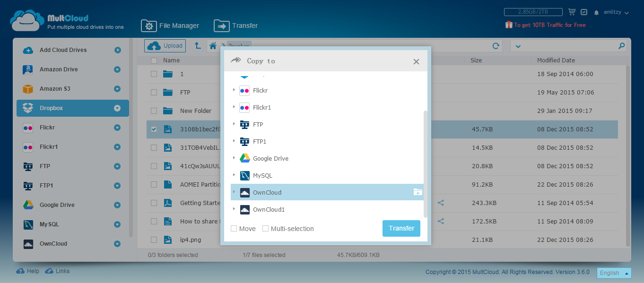Expand Dropbox sidebar dropdown arrow

pyautogui.click(x=117, y=108)
